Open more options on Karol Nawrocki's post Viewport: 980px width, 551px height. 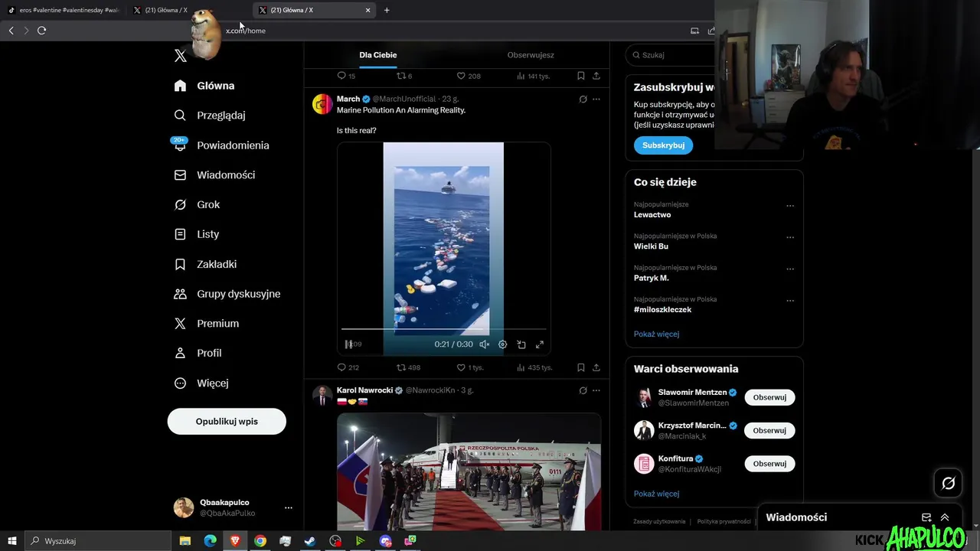point(596,390)
